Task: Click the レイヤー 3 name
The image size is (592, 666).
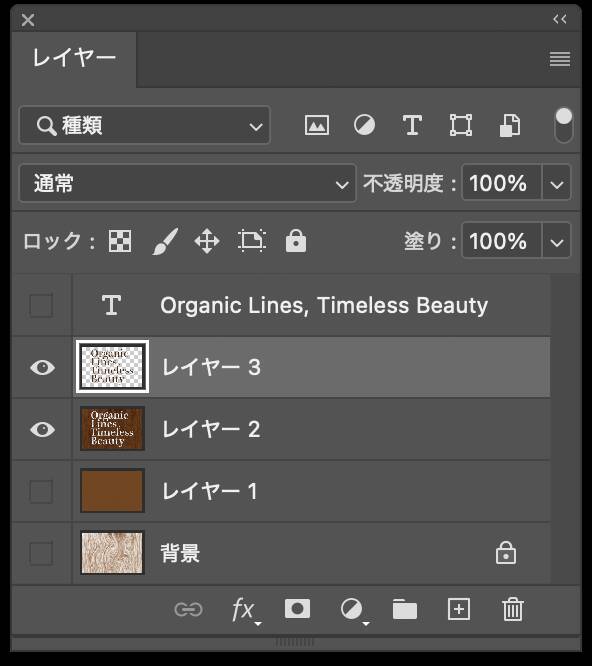Action: (211, 367)
